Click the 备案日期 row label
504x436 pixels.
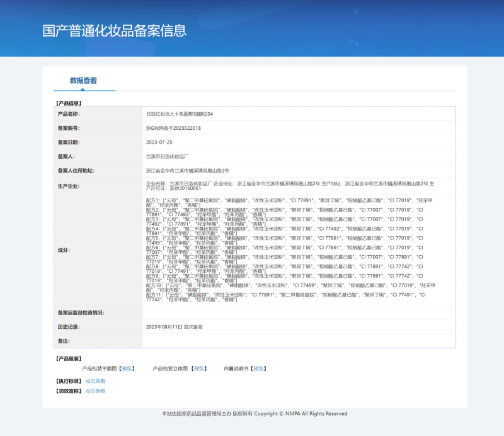[x=69, y=142]
